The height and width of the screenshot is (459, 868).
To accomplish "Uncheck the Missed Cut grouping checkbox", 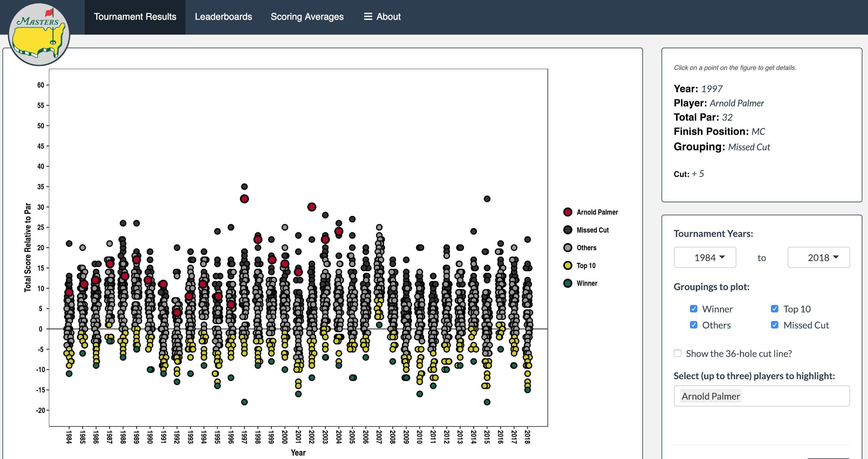I will [x=774, y=325].
